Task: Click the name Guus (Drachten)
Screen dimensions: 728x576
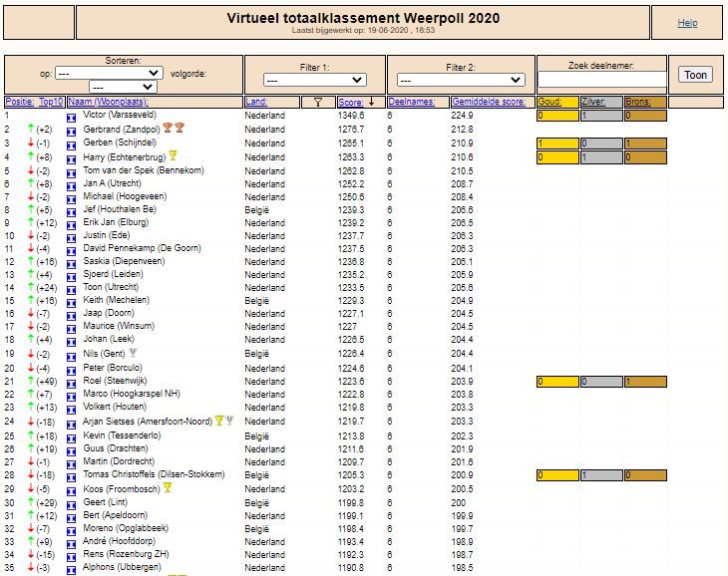Action: 116,448
